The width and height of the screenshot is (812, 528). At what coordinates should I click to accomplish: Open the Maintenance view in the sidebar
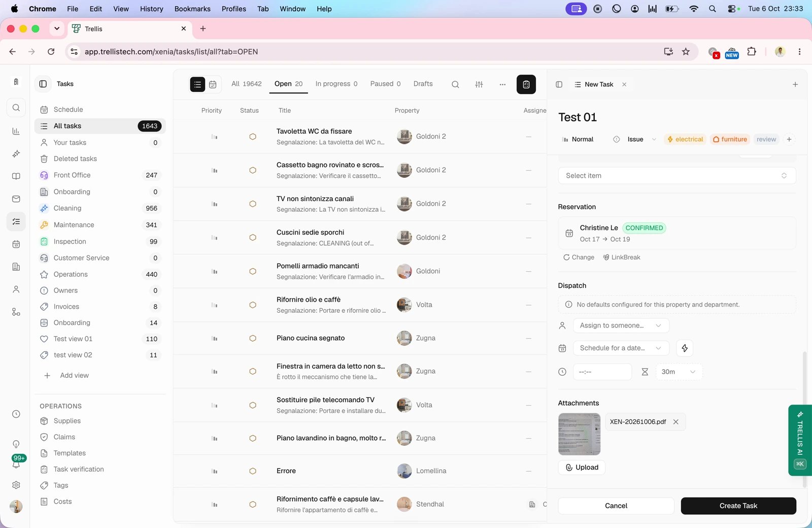tap(100, 225)
